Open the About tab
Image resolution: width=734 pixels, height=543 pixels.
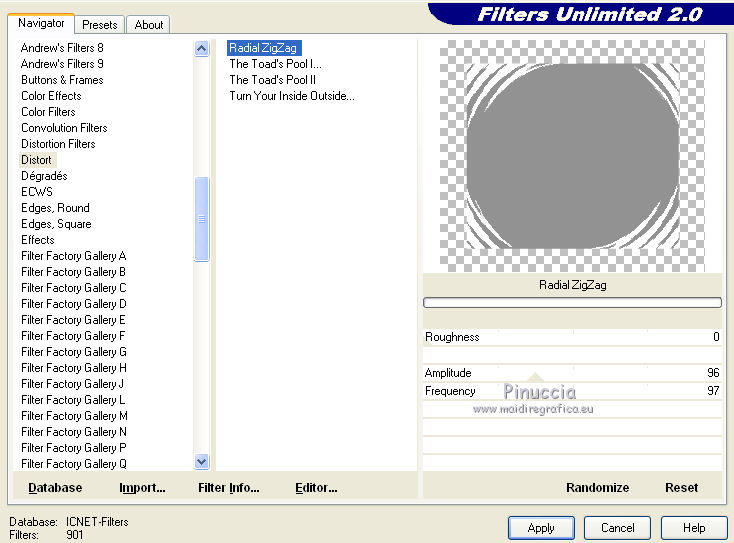coord(148,25)
